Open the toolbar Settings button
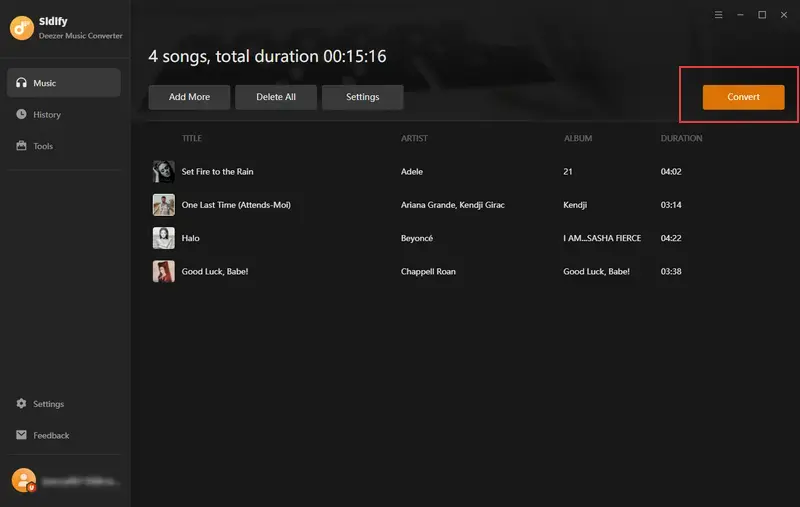The image size is (800, 507). click(363, 97)
